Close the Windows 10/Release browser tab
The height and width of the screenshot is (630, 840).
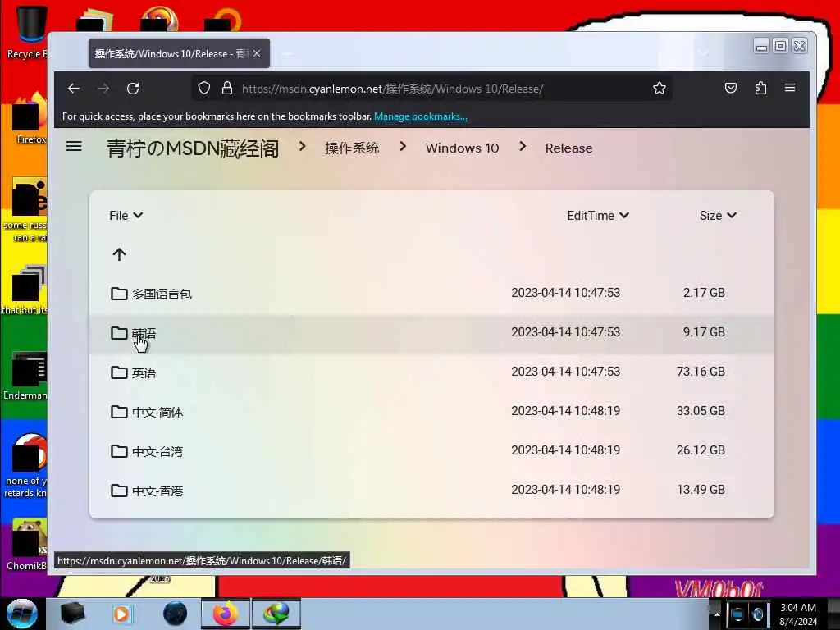click(257, 53)
